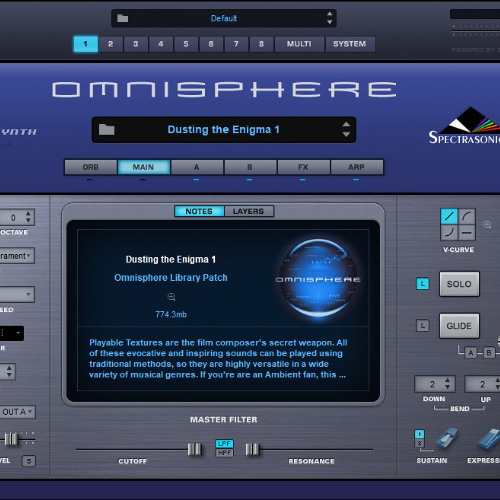
Task: Select the flat velocity curve icon
Action: tap(467, 232)
